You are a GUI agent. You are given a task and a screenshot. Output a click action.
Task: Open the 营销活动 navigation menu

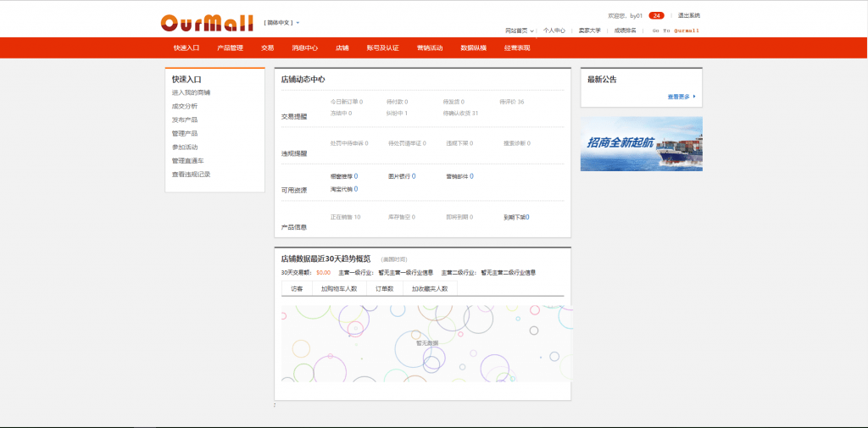(x=429, y=48)
